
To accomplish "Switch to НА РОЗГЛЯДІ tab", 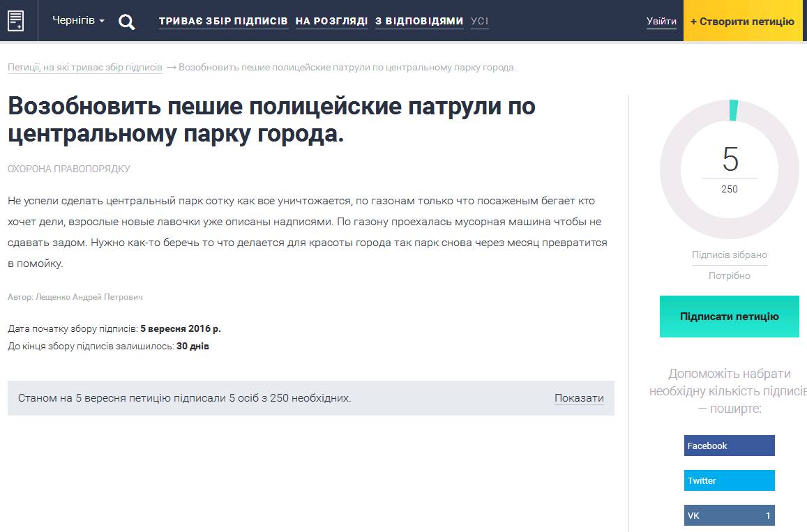I will [331, 21].
